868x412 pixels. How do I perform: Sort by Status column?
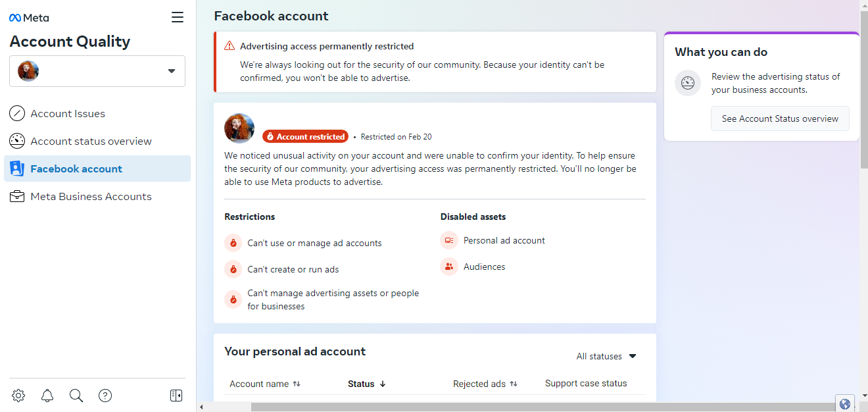(x=367, y=384)
